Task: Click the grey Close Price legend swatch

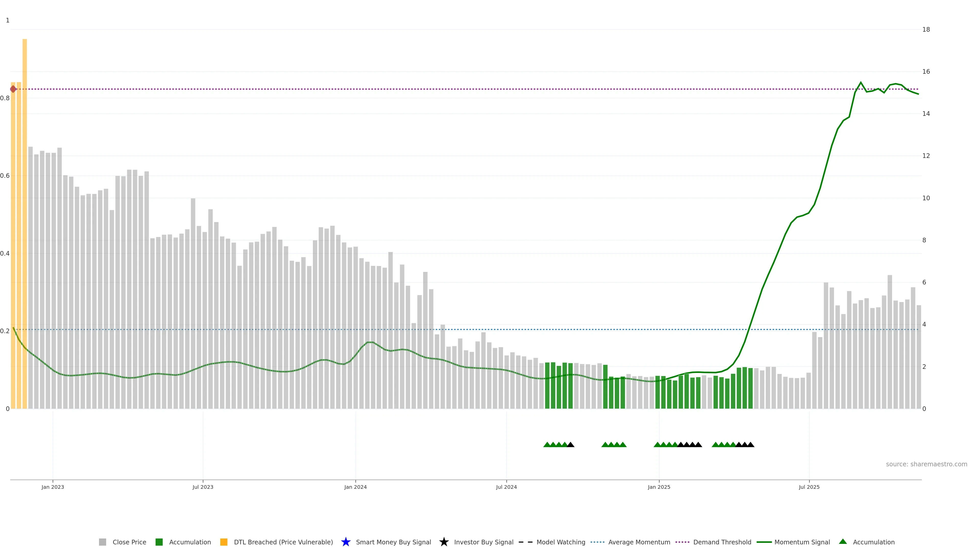Action: coord(102,542)
